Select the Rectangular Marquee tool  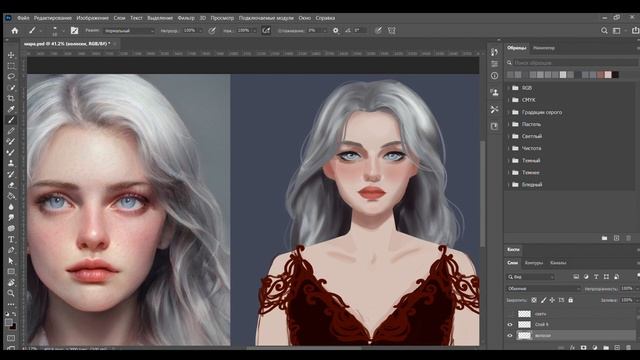11,66
